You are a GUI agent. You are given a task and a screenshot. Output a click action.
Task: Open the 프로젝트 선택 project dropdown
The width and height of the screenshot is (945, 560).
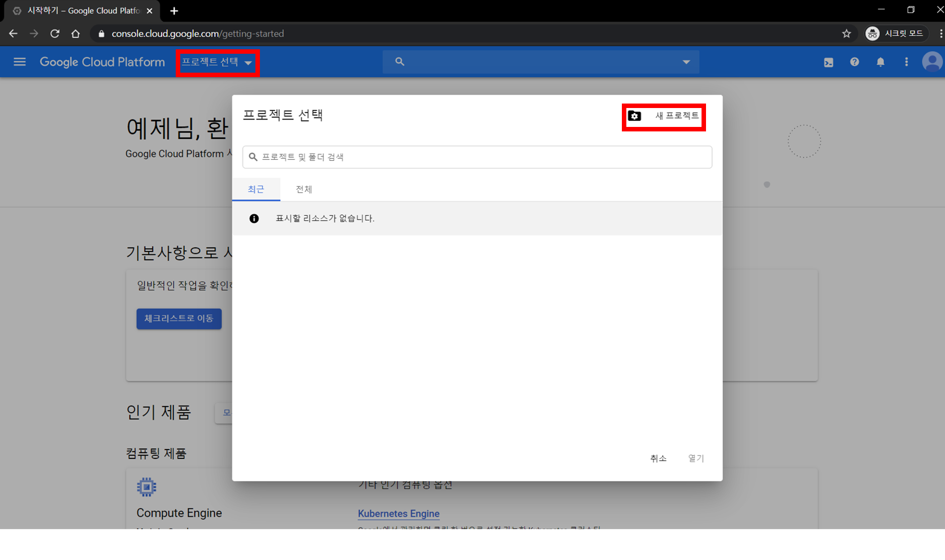pyautogui.click(x=218, y=62)
